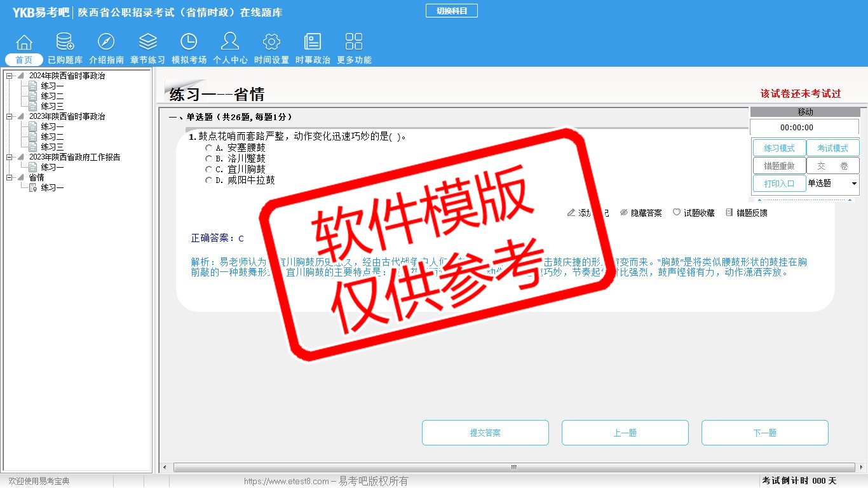Select answer option D. 咸阳牛拉鼓
The image size is (868, 488).
pyautogui.click(x=208, y=180)
